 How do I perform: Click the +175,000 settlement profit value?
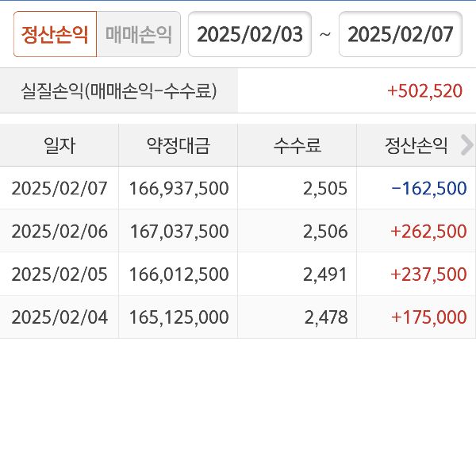click(x=428, y=317)
